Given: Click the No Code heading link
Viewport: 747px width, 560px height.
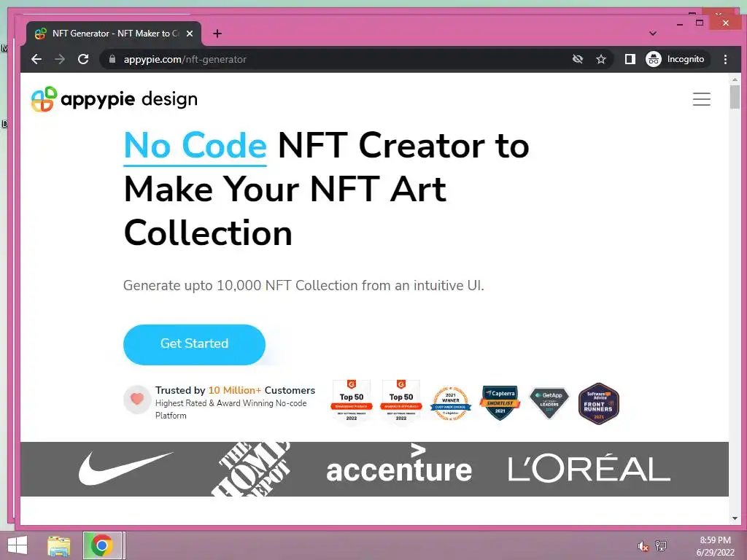Looking at the screenshot, I should pos(195,146).
